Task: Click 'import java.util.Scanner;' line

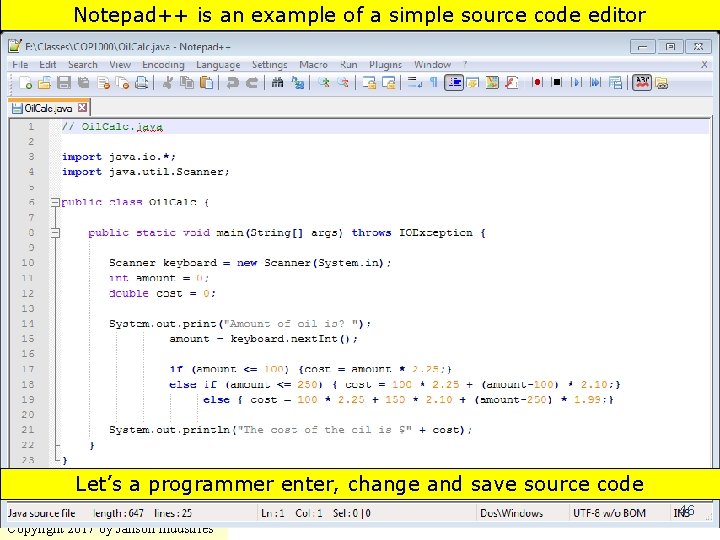Action: [146, 172]
